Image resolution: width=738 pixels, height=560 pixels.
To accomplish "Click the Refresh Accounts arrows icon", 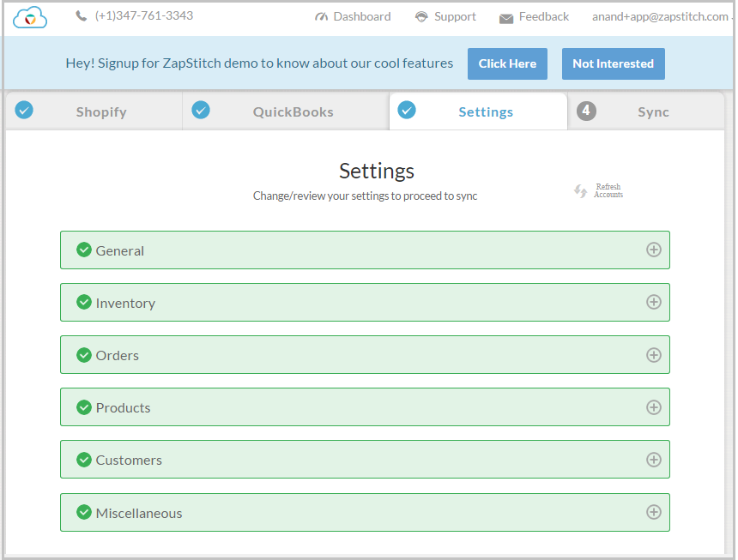I will [x=580, y=191].
